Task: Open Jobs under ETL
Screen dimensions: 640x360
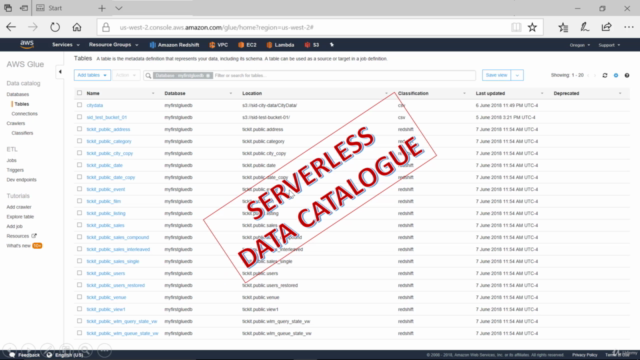Action: (x=11, y=160)
